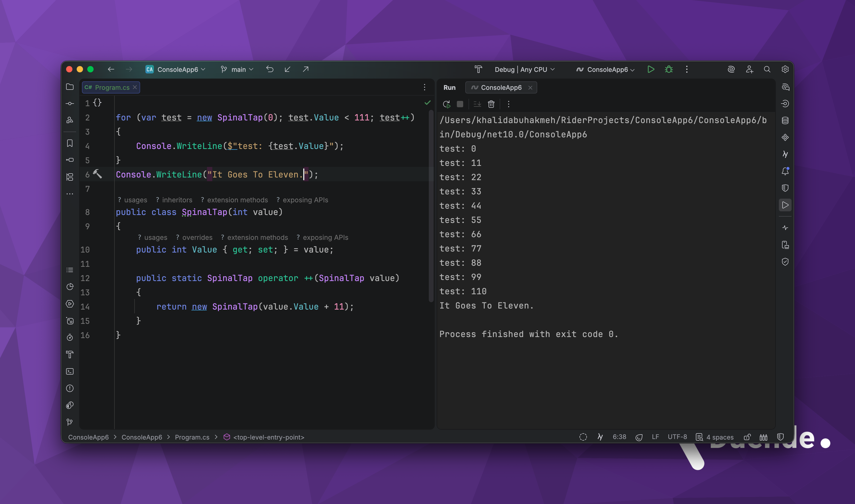
Task: Open Notifications bell icon
Action: pos(785,171)
